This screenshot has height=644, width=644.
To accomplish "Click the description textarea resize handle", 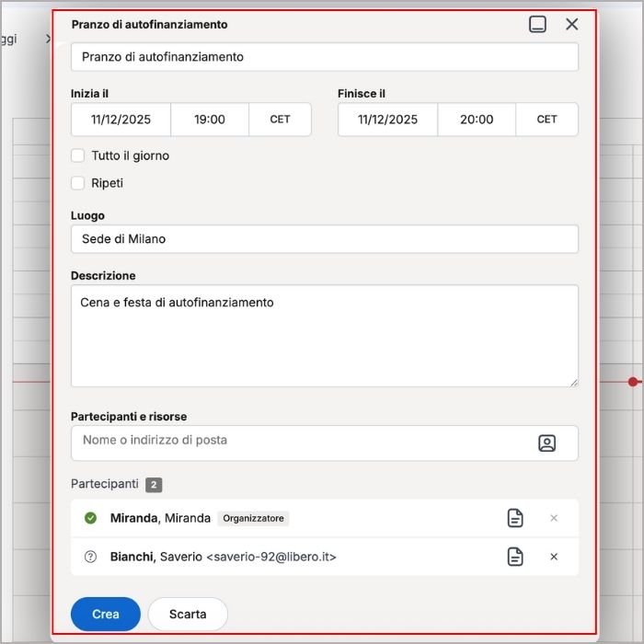I will tap(574, 383).
